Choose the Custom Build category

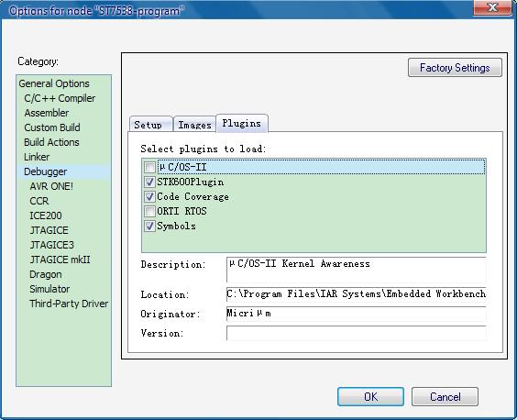(x=52, y=127)
